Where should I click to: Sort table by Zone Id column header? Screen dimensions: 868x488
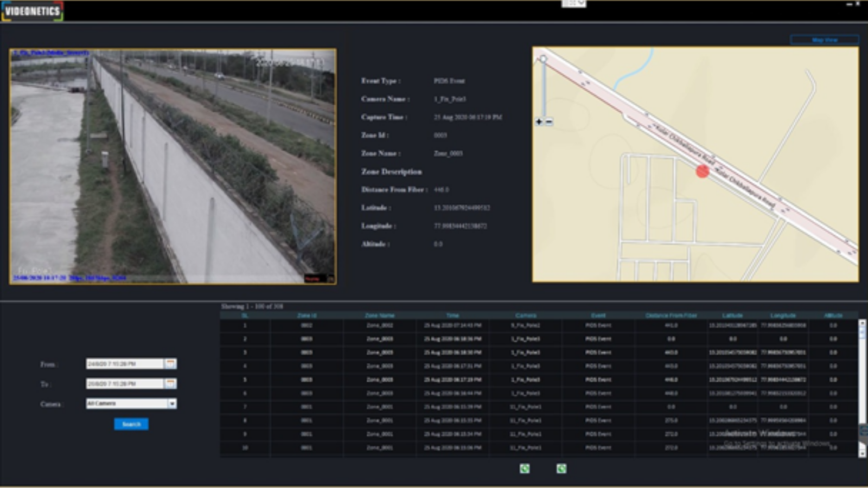[x=307, y=316]
